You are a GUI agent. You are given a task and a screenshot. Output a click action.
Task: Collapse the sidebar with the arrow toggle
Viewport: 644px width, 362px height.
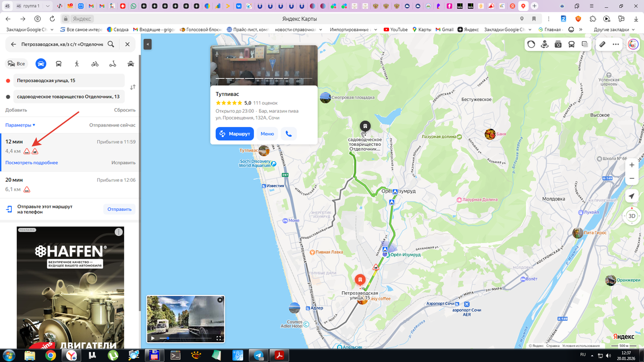point(148,44)
